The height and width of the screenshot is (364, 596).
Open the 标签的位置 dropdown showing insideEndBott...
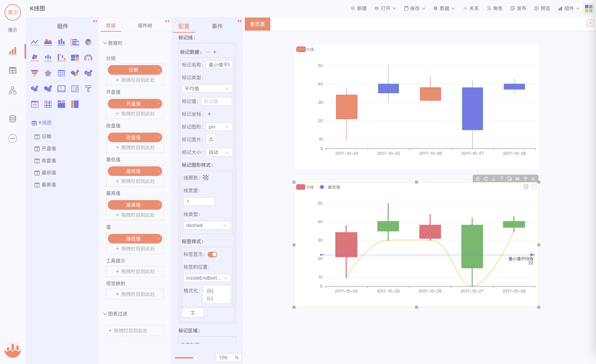207,278
